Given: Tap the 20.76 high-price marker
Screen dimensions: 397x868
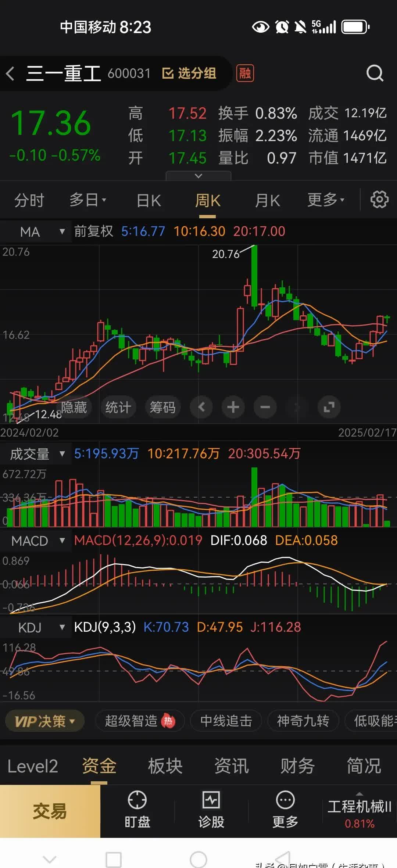Looking at the screenshot, I should [226, 254].
